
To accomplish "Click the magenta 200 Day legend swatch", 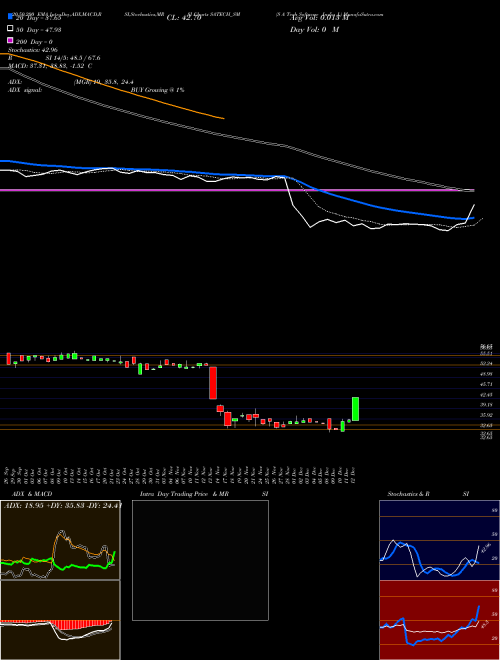I will click(x=10, y=40).
